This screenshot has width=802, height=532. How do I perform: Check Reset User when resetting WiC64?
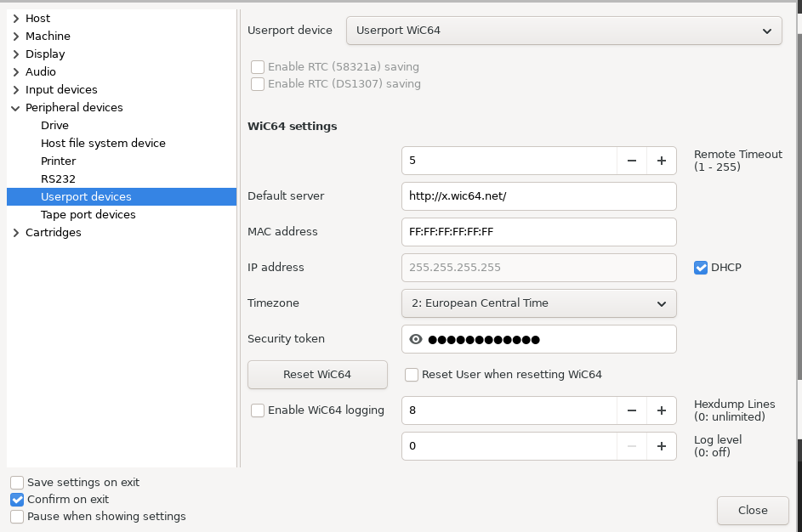[412, 375]
